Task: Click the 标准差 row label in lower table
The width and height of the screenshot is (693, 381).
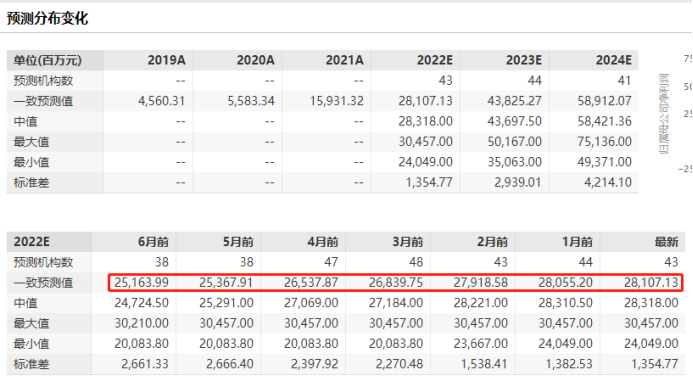Action: pyautogui.click(x=31, y=364)
